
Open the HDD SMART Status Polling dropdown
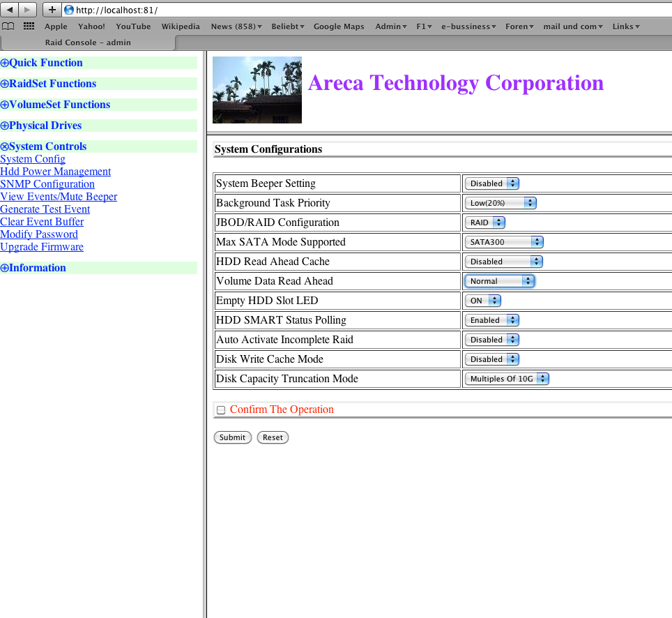(x=492, y=320)
